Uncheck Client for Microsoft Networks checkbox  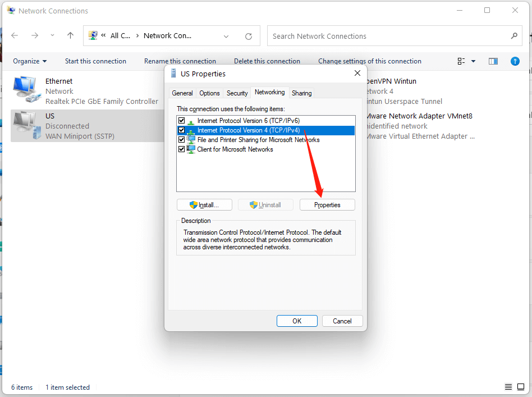point(181,149)
